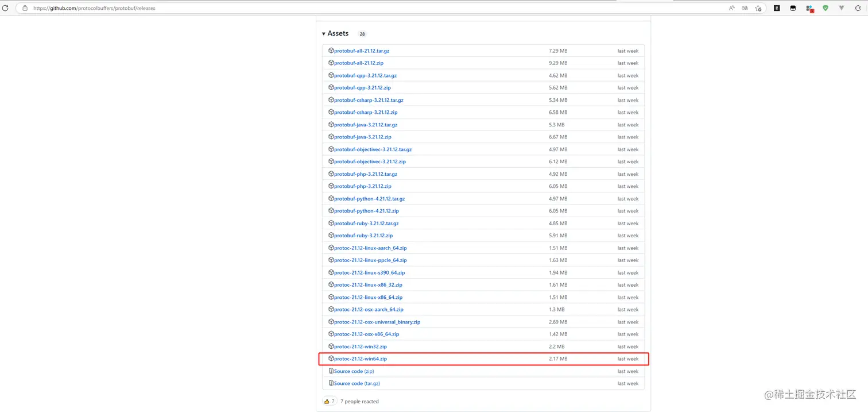Click the package icon beside protobuf-cpp-3.21.12.zip

click(331, 87)
